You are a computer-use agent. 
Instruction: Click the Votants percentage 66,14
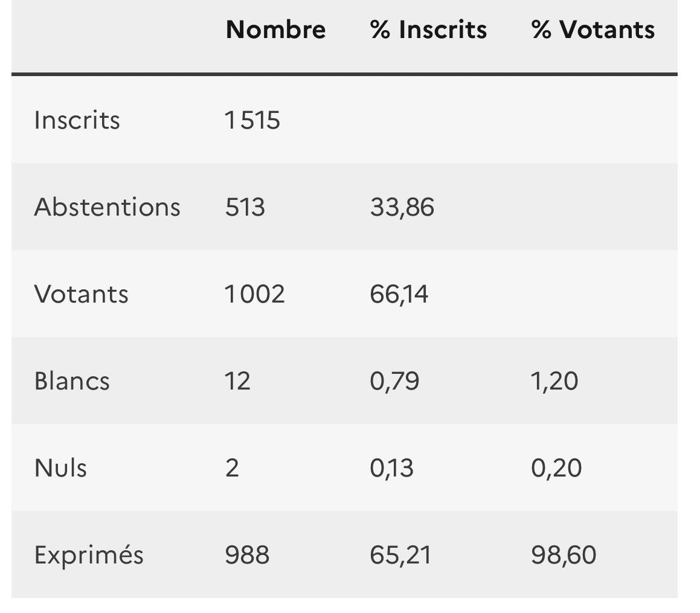point(399,294)
